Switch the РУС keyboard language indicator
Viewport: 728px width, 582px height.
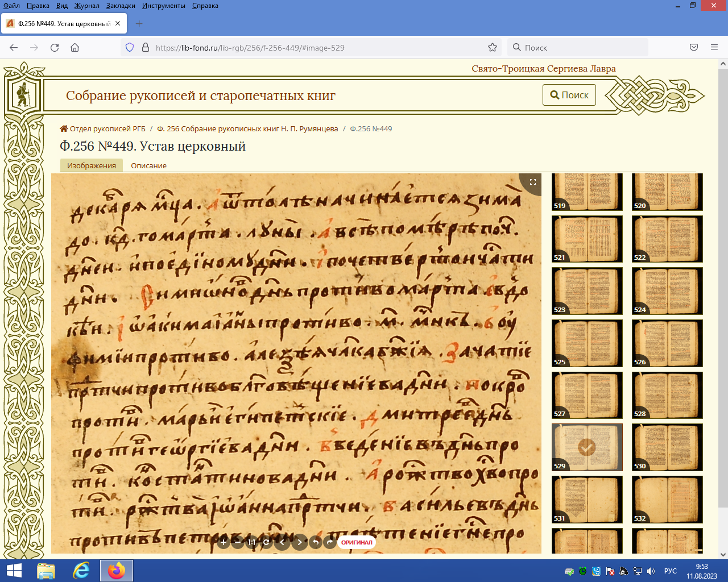(671, 571)
